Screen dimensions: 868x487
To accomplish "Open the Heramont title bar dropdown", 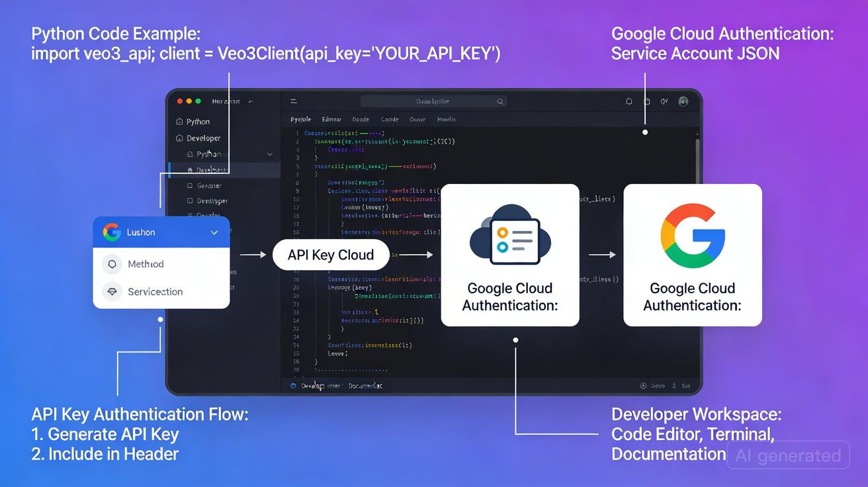I will pyautogui.click(x=250, y=101).
